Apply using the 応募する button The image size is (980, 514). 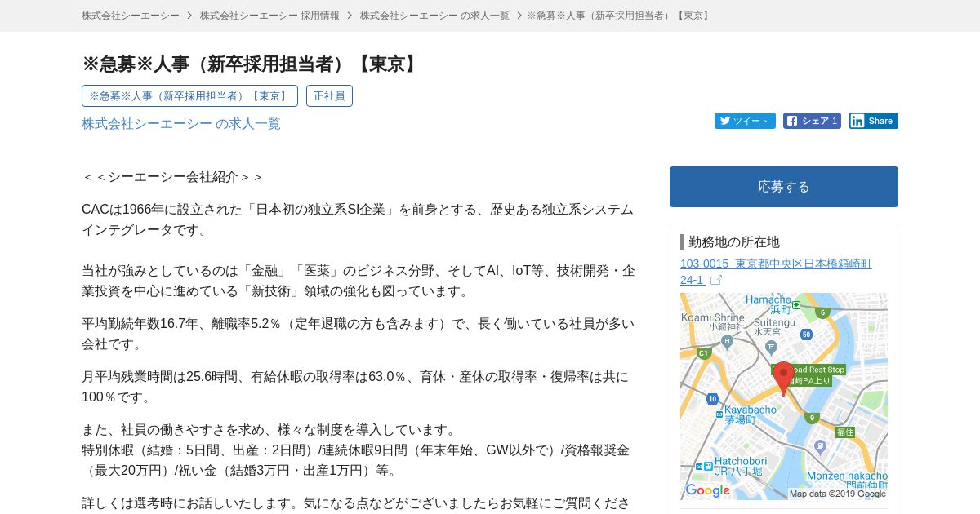point(784,187)
